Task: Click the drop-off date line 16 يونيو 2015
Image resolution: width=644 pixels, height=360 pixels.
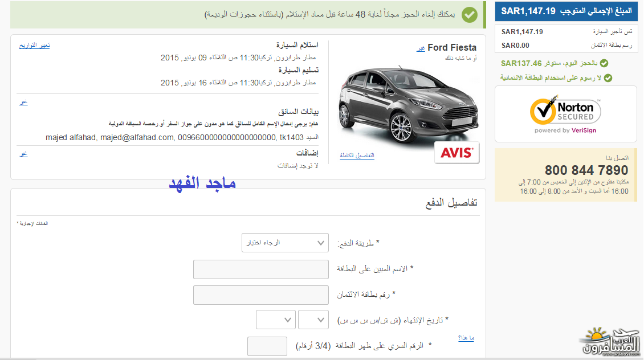Action: click(238, 83)
